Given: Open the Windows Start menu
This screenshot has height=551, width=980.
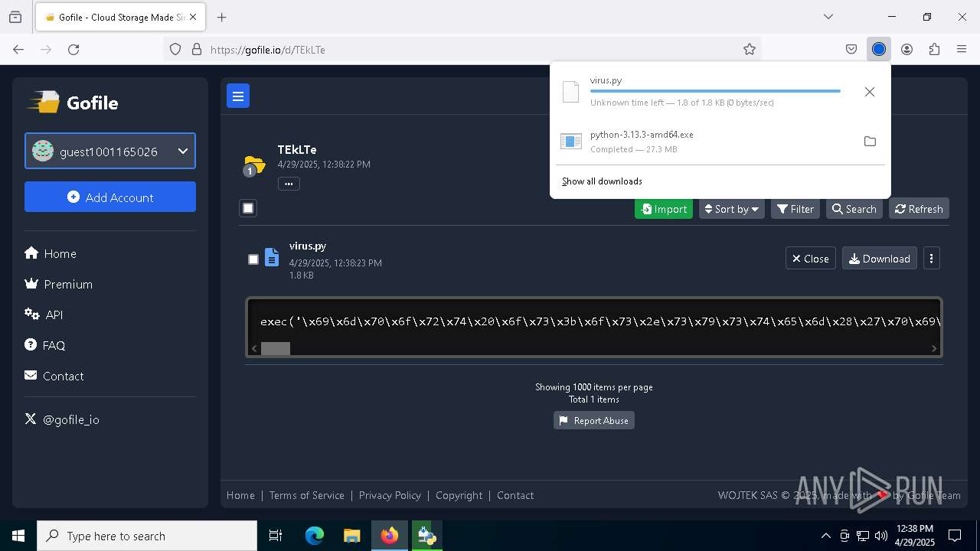Looking at the screenshot, I should 18,536.
